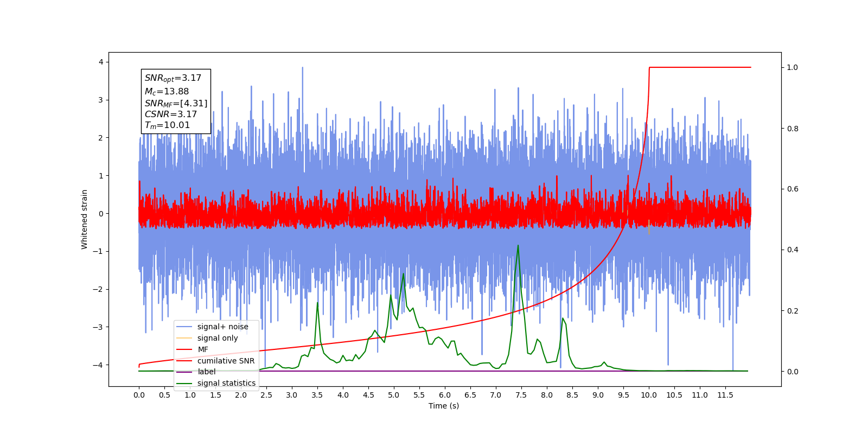Select the 'signal statistics' legend label text
The width and height of the screenshot is (868, 434).
(x=226, y=383)
